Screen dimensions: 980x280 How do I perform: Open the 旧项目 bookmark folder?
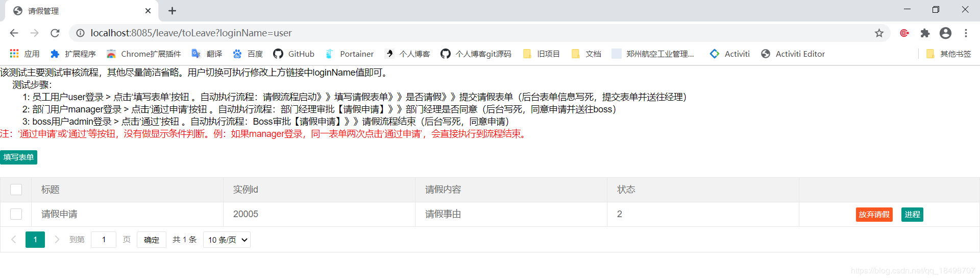[542, 54]
